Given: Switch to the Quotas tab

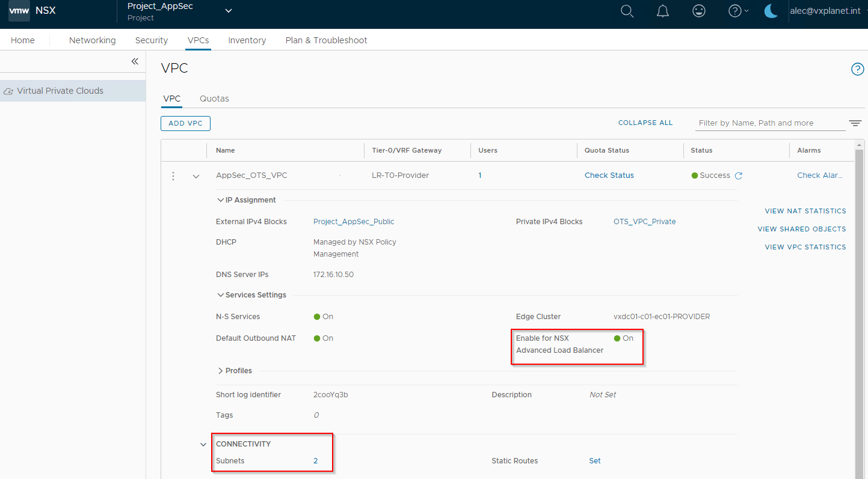Looking at the screenshot, I should 214,99.
